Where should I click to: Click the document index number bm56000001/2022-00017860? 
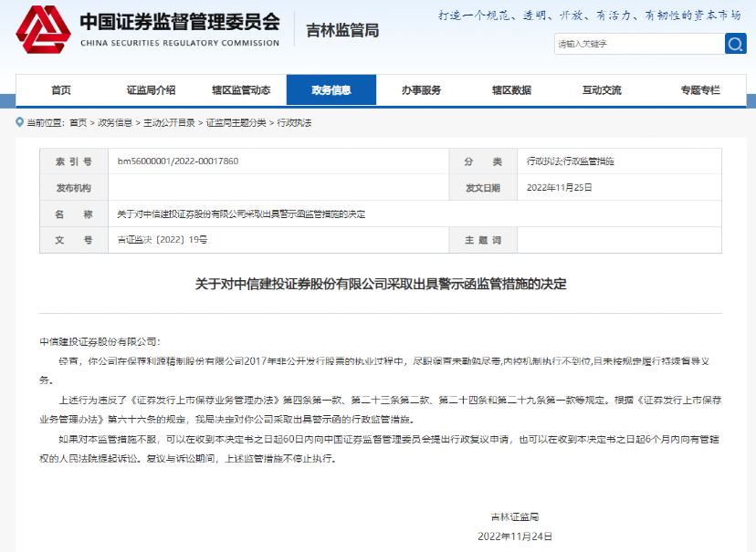click(178, 161)
